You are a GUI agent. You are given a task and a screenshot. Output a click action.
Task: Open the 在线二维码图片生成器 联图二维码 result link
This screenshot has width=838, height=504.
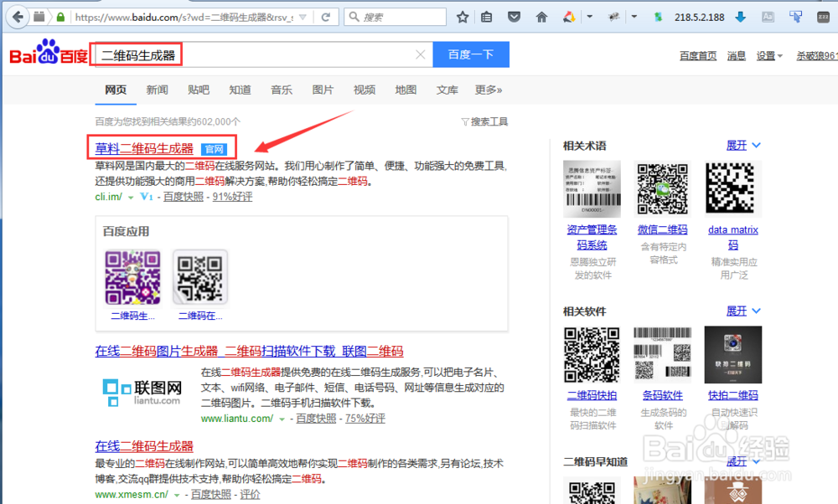249,352
